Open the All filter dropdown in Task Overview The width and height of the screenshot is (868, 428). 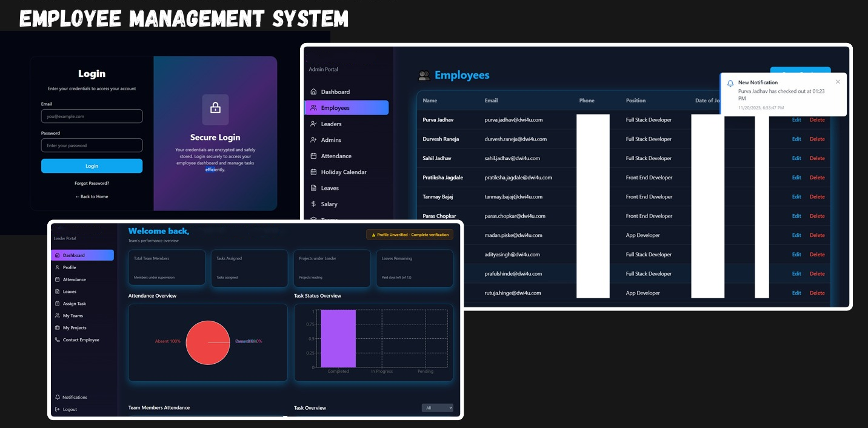(437, 407)
